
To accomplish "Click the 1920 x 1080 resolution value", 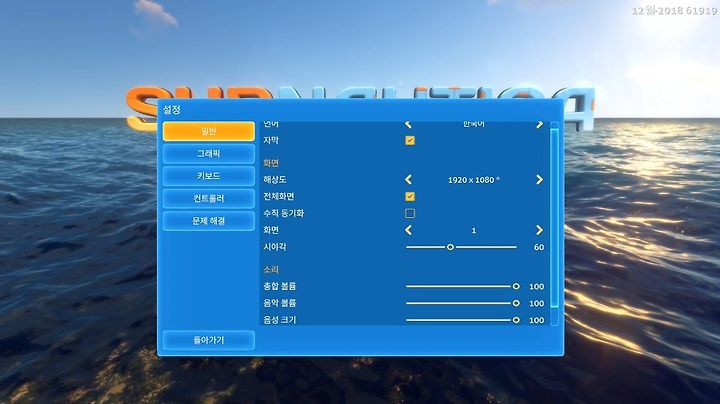I will click(x=473, y=180).
